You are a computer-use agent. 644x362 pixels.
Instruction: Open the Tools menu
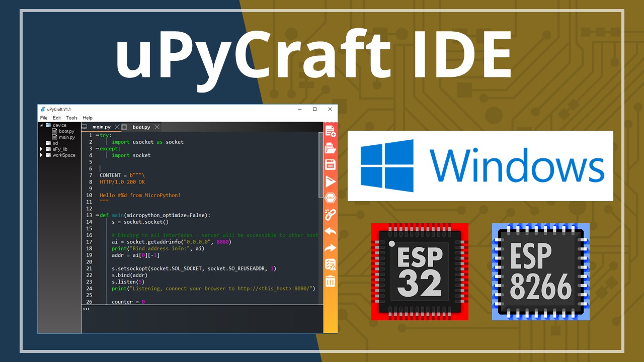point(71,118)
